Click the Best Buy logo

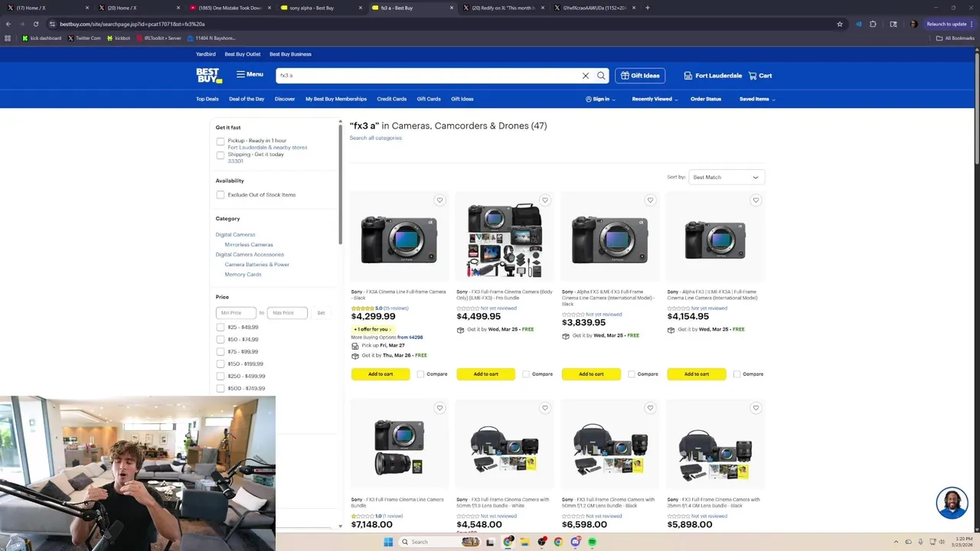(208, 75)
